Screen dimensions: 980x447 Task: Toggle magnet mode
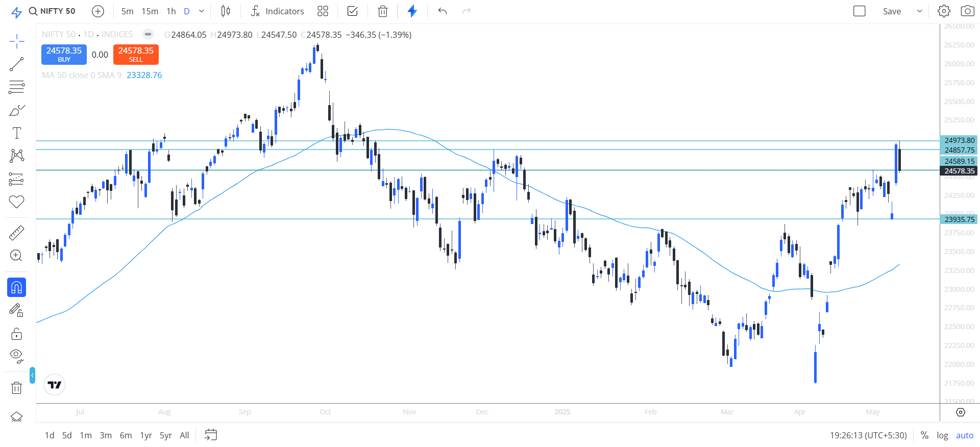click(x=16, y=288)
